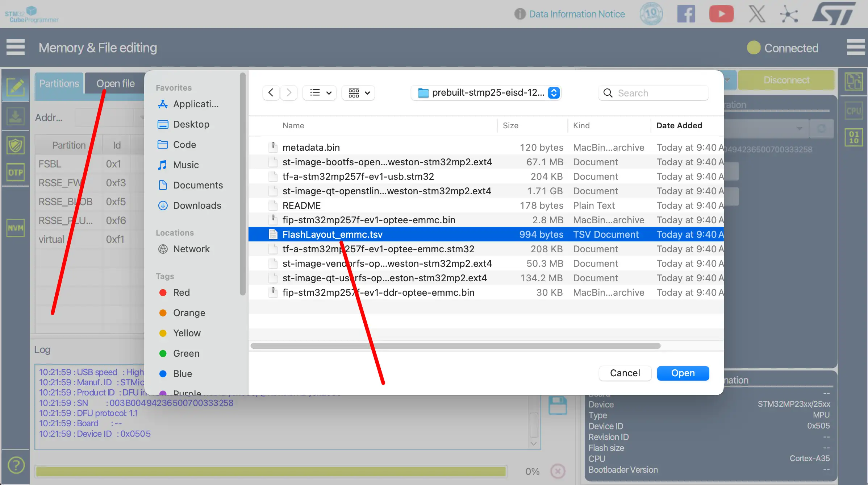
Task: Open the right-side hamburger menu
Action: pyautogui.click(x=856, y=47)
